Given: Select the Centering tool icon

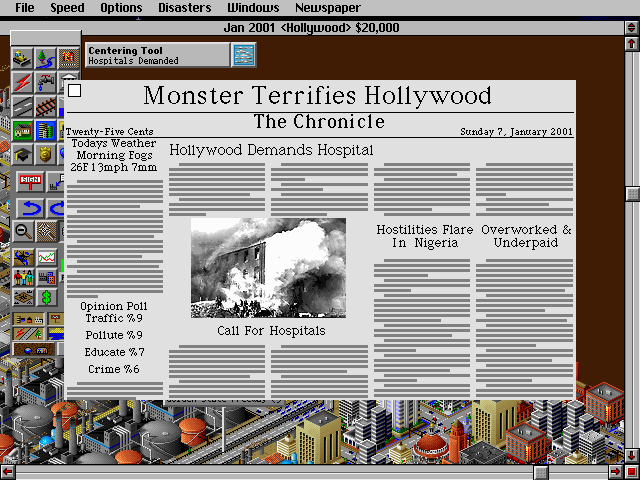Looking at the screenshot, I should click(x=46, y=231).
